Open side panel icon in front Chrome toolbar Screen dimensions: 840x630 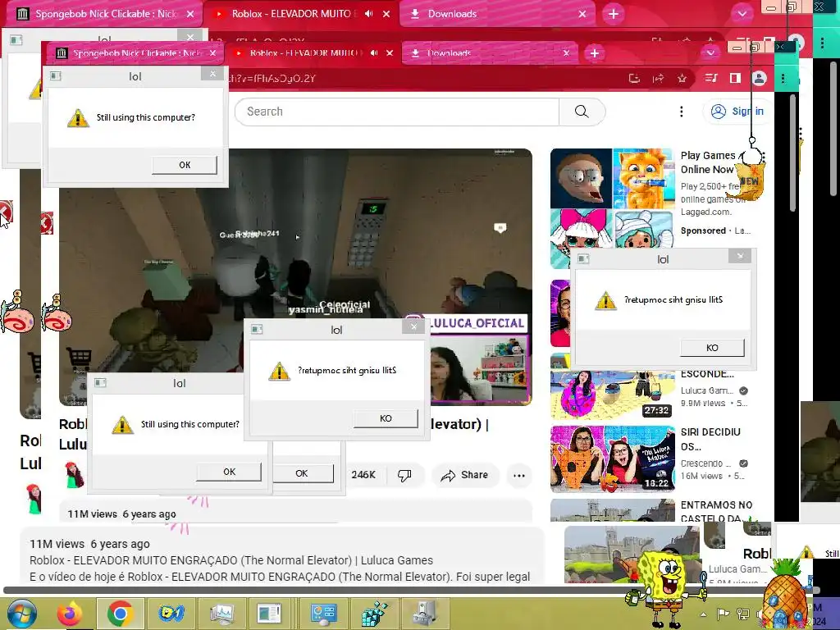[735, 79]
